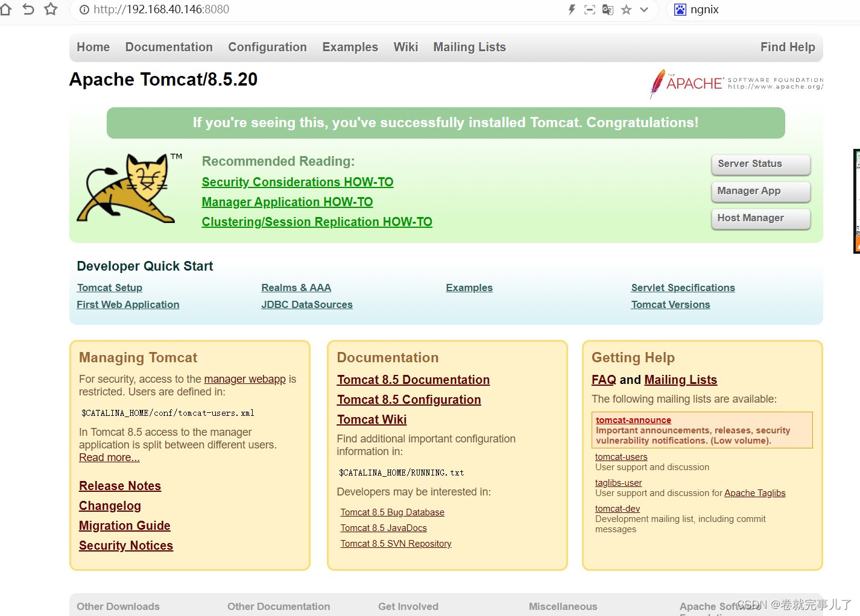Click the Get Involved footer heading
Screen dimensions: 860x616
[408, 606]
